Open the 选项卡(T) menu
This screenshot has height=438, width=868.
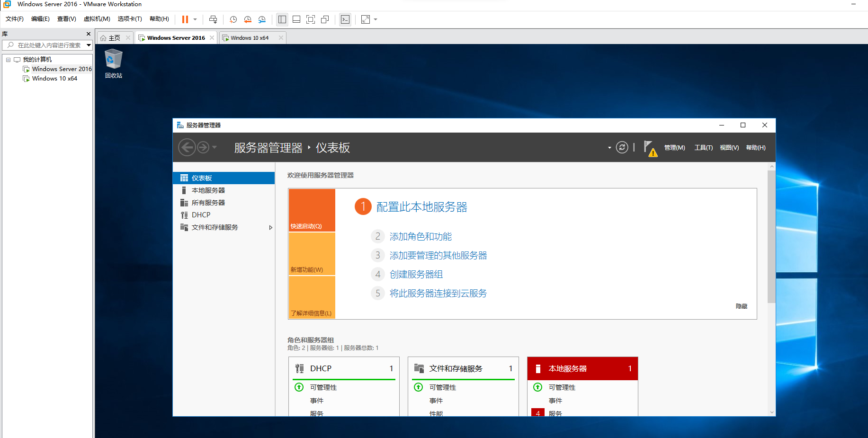pyautogui.click(x=130, y=19)
